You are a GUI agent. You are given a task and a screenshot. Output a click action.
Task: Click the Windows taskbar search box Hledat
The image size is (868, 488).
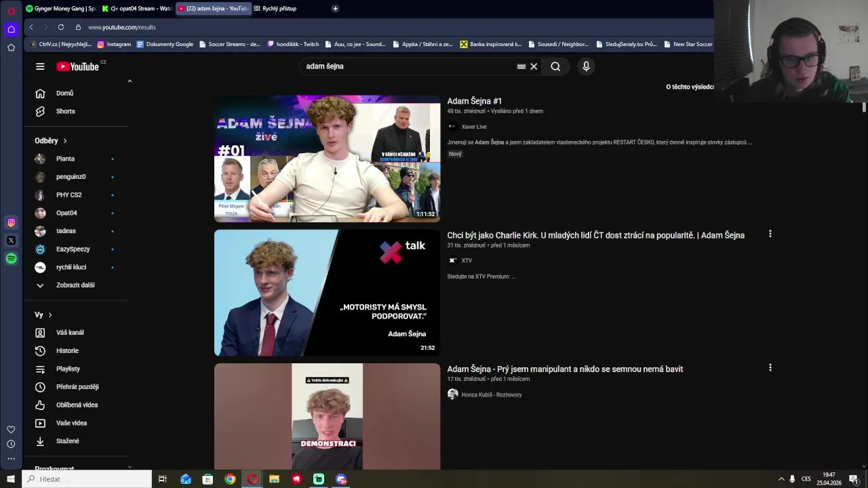point(87,479)
